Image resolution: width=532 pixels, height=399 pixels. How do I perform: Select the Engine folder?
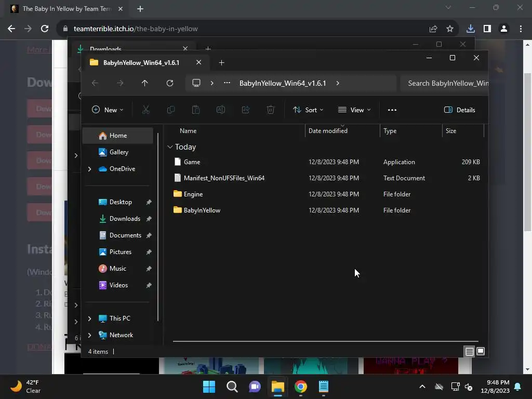pyautogui.click(x=326, y=194)
